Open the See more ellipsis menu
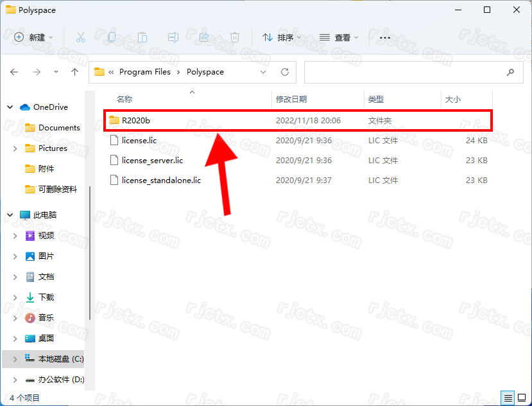532x406 pixels. click(x=385, y=37)
